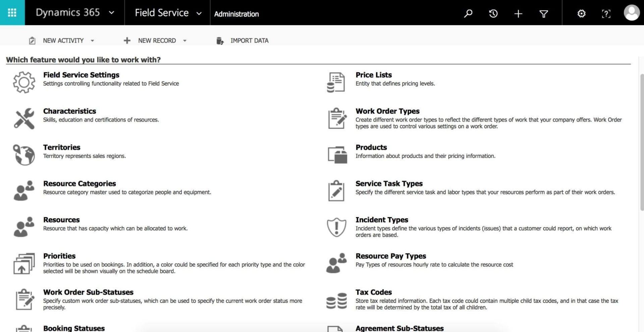The image size is (644, 332).
Task: Open the New Record dropdown
Action: tap(185, 41)
